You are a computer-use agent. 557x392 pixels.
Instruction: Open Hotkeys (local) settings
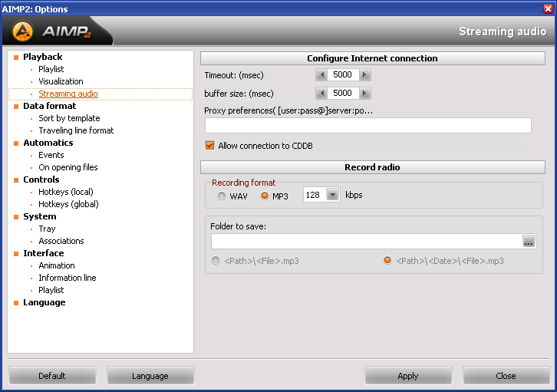(x=66, y=192)
